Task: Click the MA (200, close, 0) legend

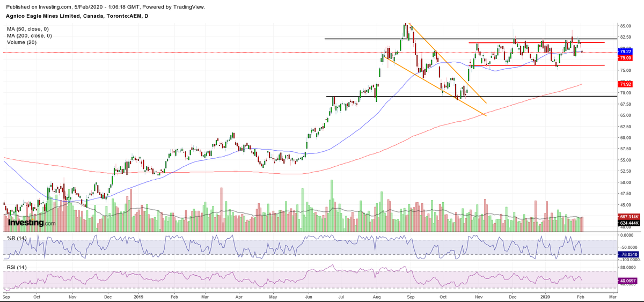Action: pyautogui.click(x=30, y=35)
